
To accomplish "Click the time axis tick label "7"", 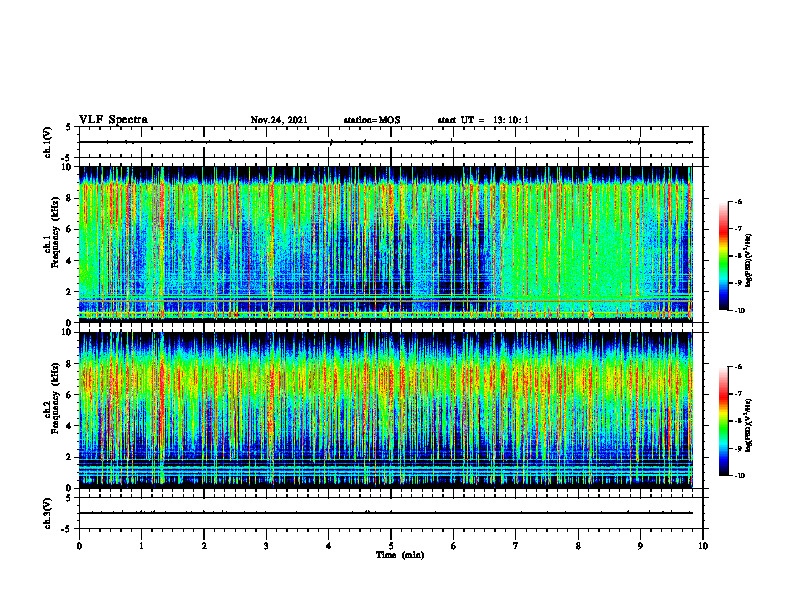I will coord(516,546).
